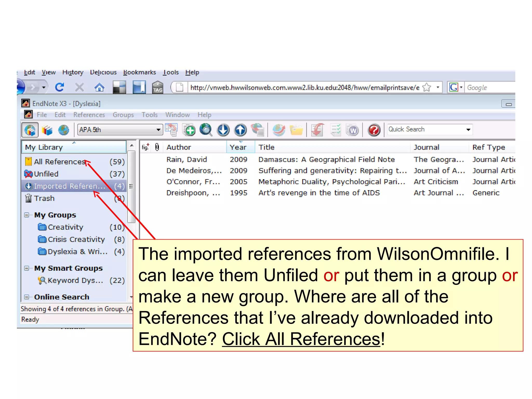
Task: Switch to local library mode icon
Action: coord(47,130)
